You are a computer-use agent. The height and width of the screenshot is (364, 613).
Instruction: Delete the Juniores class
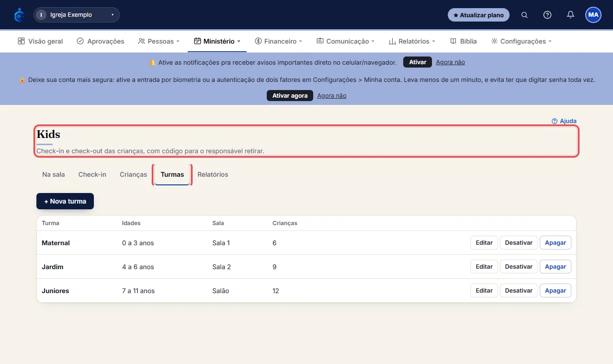pyautogui.click(x=556, y=291)
